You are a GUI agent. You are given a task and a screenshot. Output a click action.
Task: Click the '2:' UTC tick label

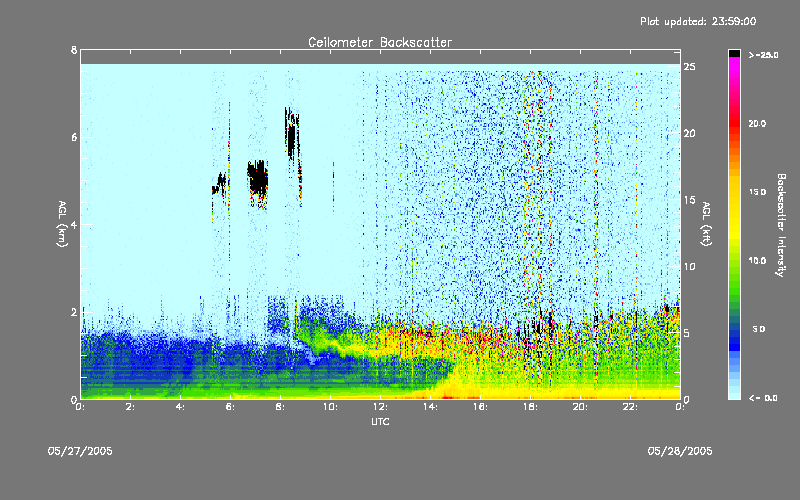point(131,407)
